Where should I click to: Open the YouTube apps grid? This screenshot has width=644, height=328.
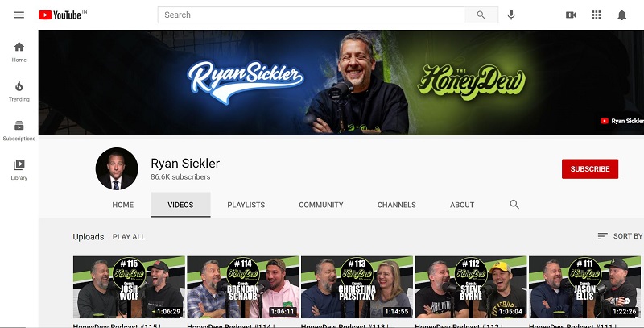(x=597, y=15)
